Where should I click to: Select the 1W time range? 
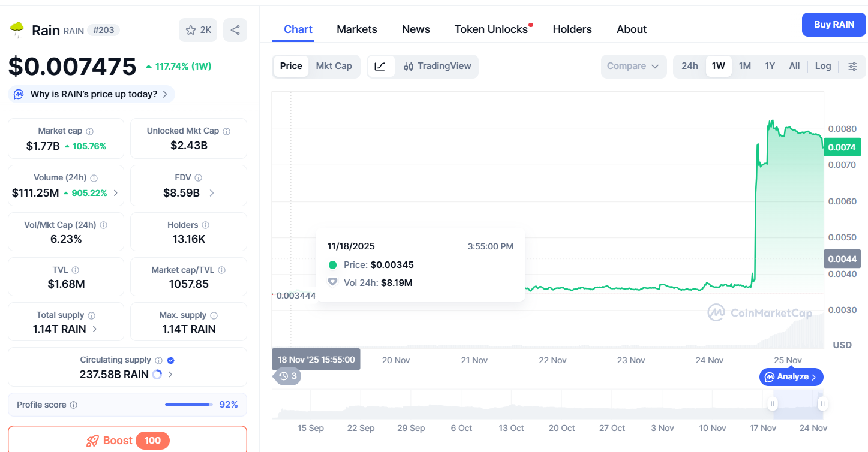pyautogui.click(x=719, y=66)
